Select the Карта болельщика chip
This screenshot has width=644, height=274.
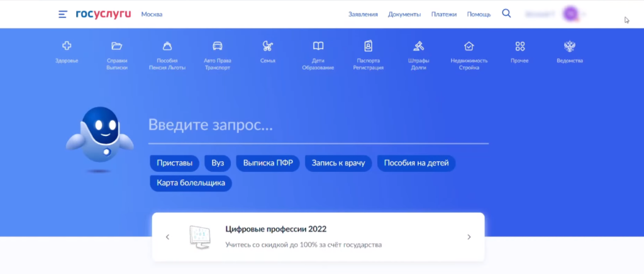click(191, 183)
